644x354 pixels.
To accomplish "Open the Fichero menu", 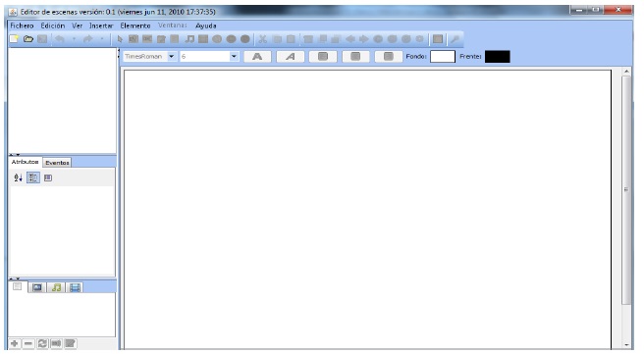I will pyautogui.click(x=22, y=25).
